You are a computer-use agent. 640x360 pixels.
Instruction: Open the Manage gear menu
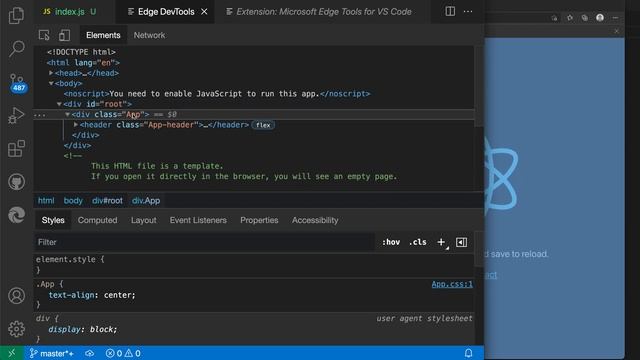tap(16, 329)
